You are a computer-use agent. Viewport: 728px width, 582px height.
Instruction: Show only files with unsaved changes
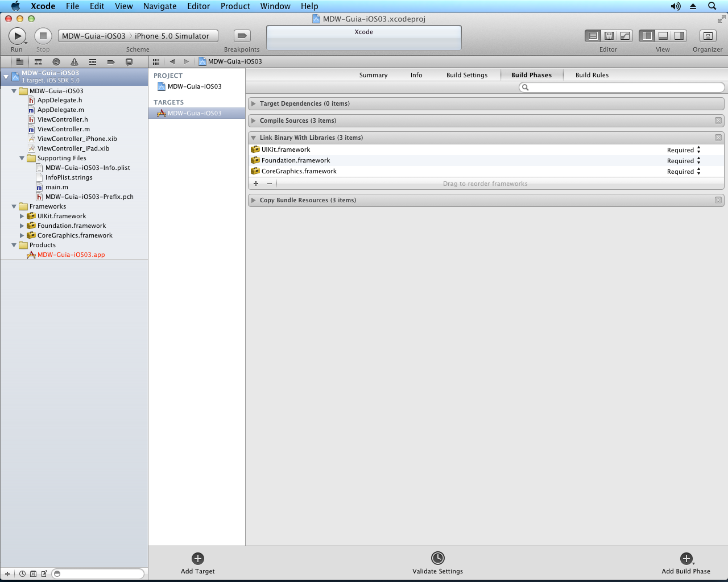point(44,574)
